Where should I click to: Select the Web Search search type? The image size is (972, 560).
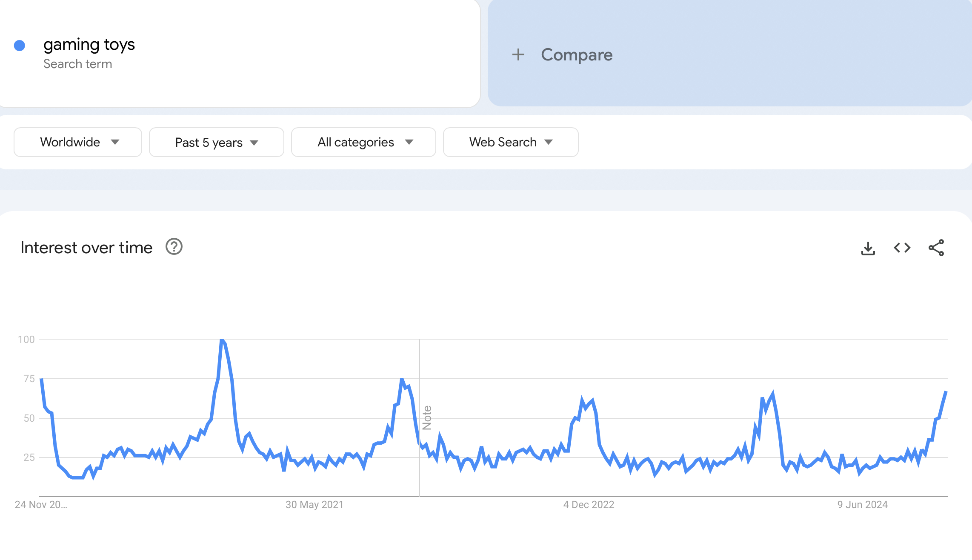tap(510, 142)
